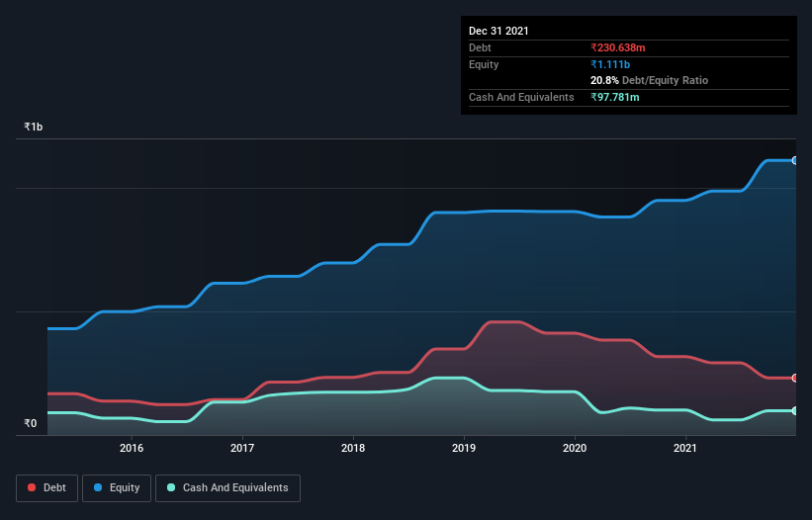The width and height of the screenshot is (812, 520).
Task: Click the blue Equity end-point marker
Action: pyautogui.click(x=795, y=161)
